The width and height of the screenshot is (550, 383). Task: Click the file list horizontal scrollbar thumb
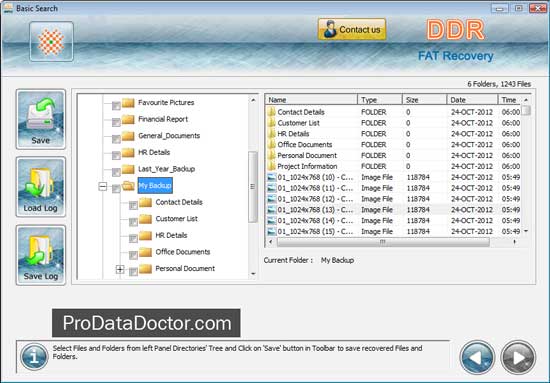point(383,242)
